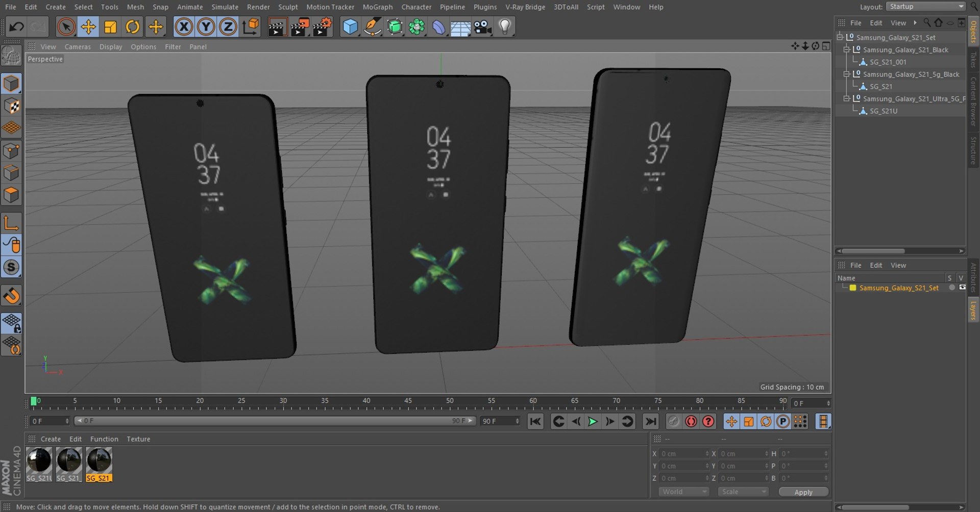Open viewport Display menu
Screen dimensions: 980x512
(111, 47)
